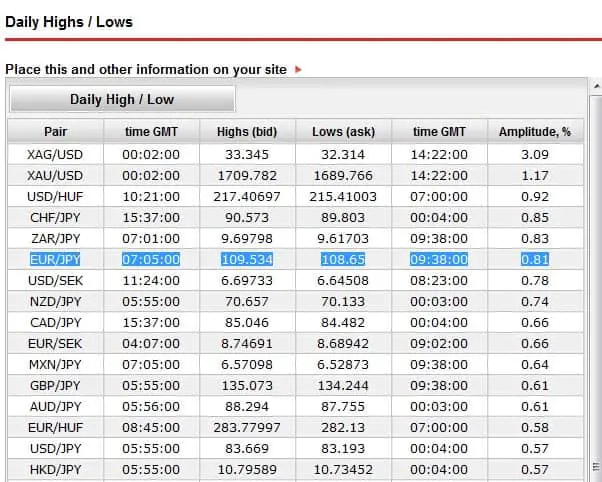Select the EUR/SEK pair cell
Viewport: 602px width, 482px height.
click(x=55, y=343)
